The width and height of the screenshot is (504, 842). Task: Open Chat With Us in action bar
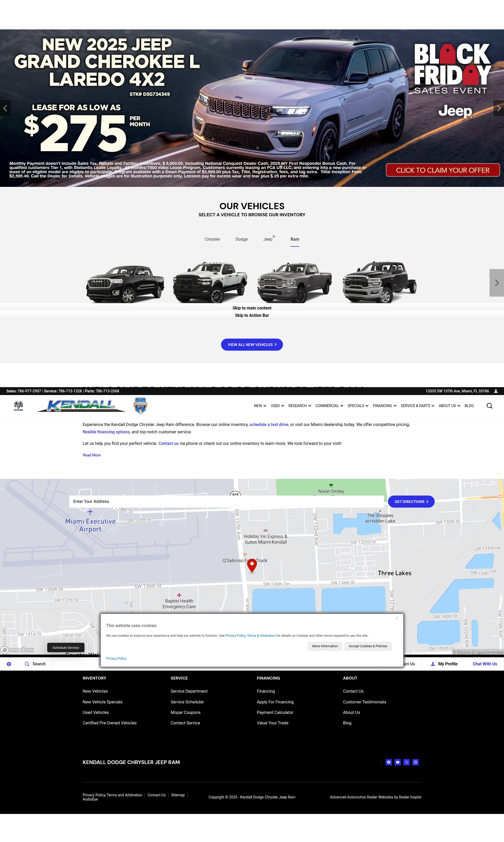click(485, 664)
